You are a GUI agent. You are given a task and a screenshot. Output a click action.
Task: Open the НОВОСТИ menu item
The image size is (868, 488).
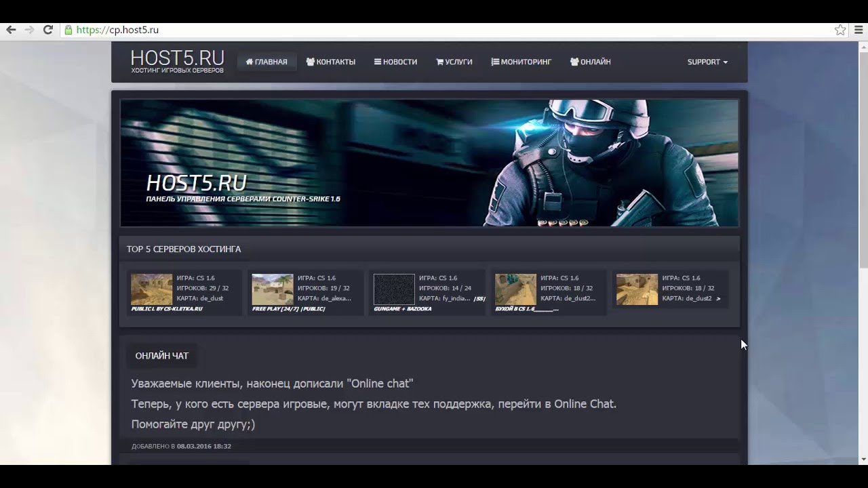click(x=395, y=62)
